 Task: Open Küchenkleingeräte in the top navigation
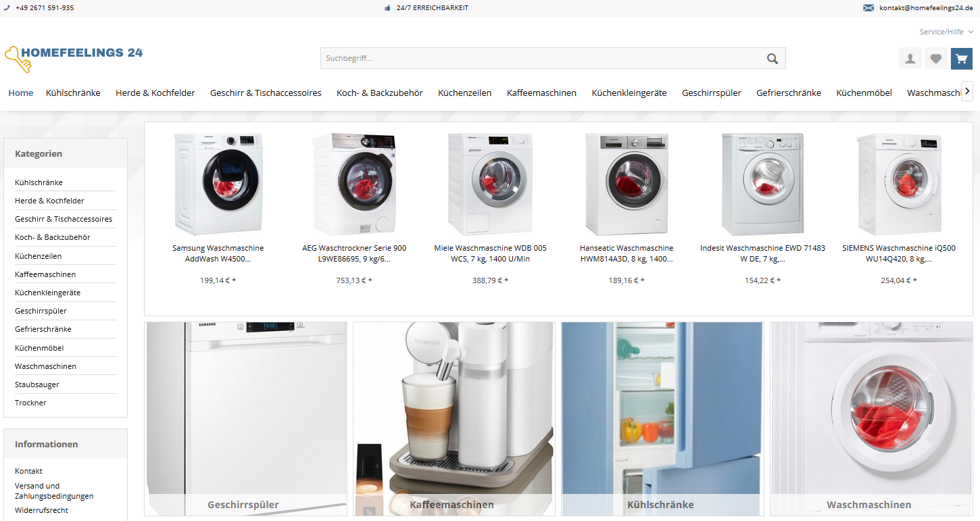pyautogui.click(x=629, y=93)
